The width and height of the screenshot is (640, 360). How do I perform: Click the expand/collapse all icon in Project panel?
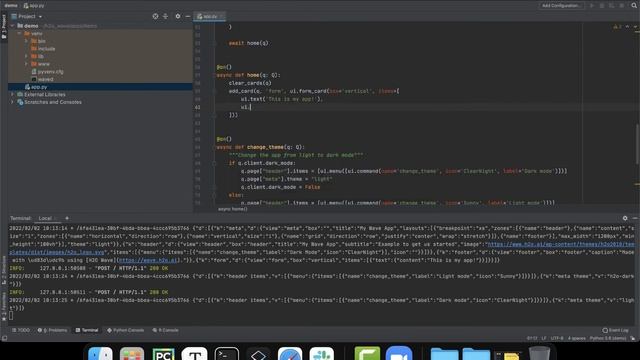(x=165, y=16)
